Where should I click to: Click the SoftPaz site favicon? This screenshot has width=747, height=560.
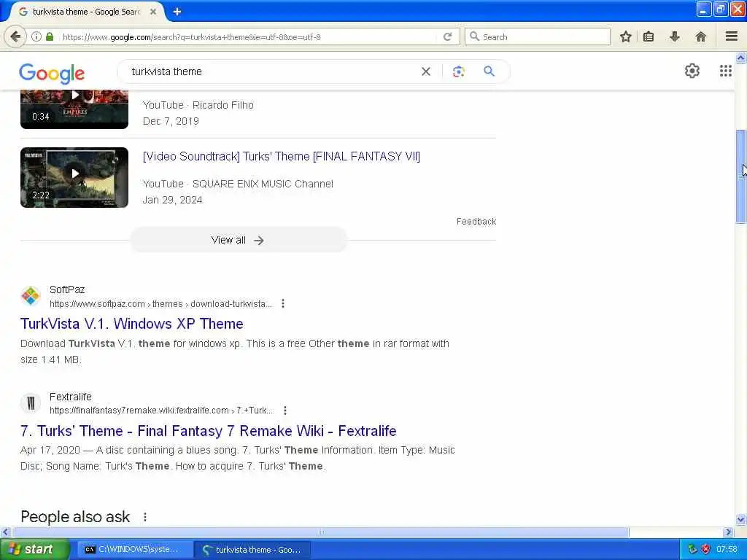tap(31, 296)
